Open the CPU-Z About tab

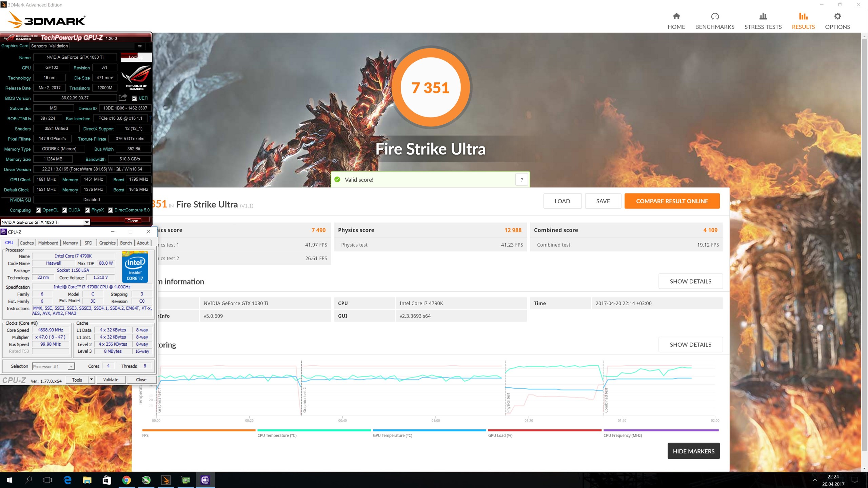[x=143, y=243]
